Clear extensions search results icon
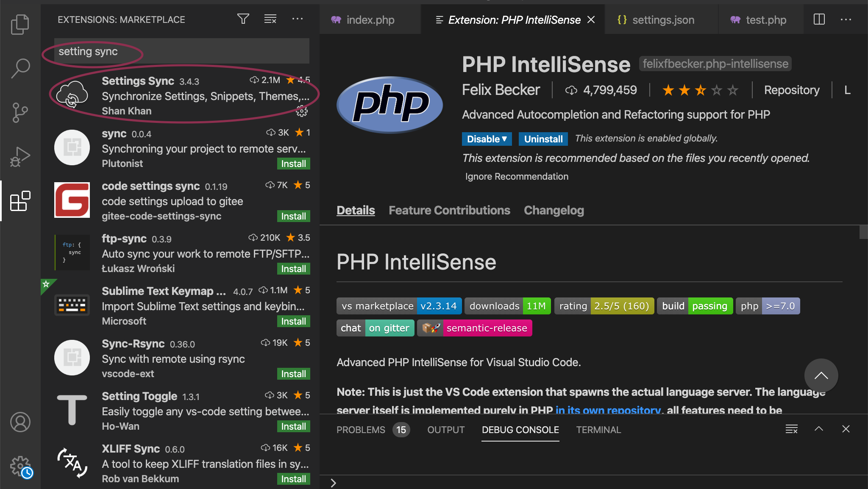Screen dimensions: 868x489 (270, 19)
